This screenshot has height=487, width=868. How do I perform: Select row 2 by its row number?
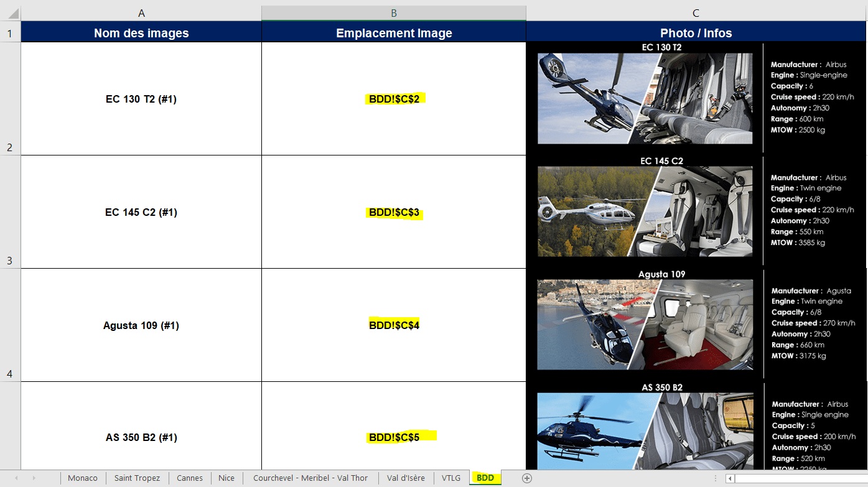[10, 98]
